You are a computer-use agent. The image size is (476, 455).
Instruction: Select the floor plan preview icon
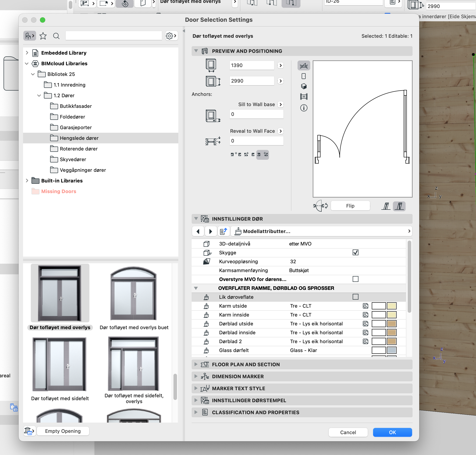click(304, 66)
